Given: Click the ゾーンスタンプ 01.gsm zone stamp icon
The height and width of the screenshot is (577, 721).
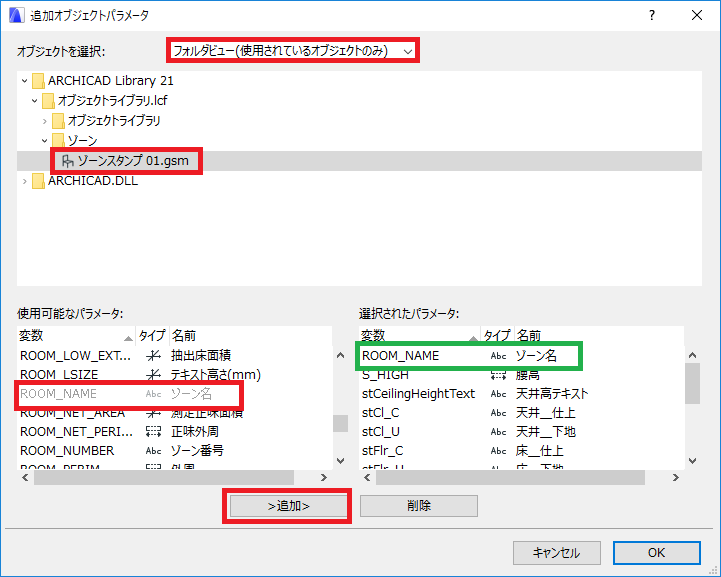Looking at the screenshot, I should 68,161.
